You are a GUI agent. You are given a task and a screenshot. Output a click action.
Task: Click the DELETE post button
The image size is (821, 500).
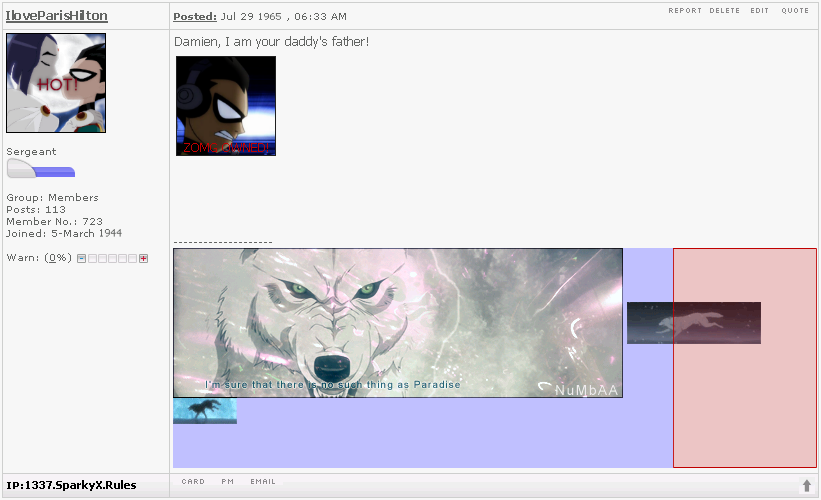tap(725, 10)
